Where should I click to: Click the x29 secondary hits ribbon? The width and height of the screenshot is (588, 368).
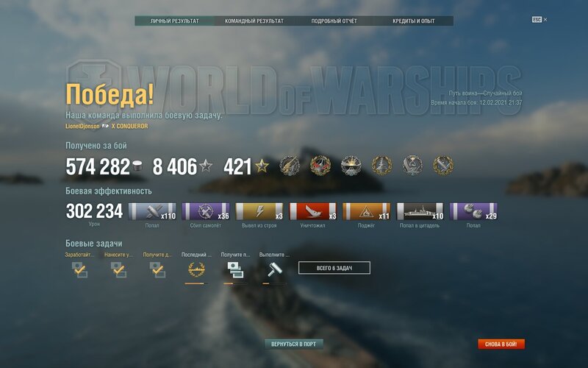[473, 211]
